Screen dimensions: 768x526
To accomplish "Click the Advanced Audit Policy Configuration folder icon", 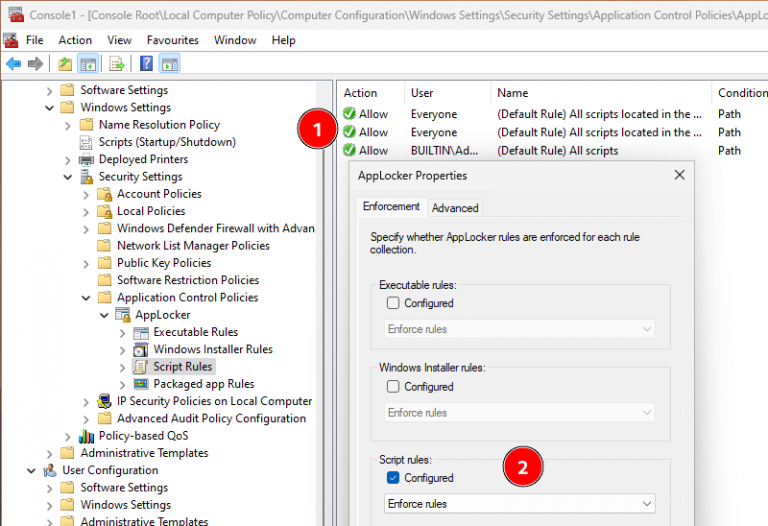I will point(104,419).
